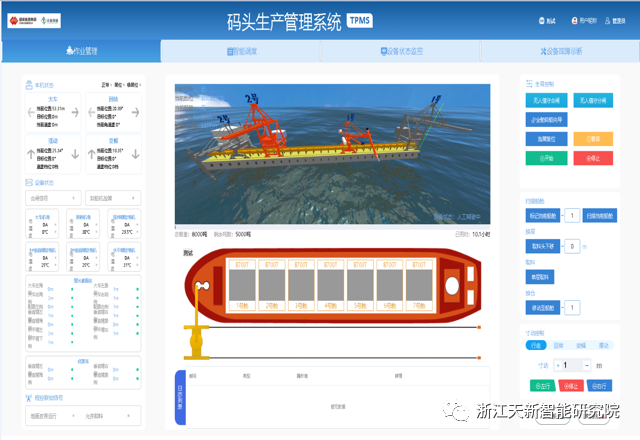Click the right arrow in the 大车 status block
Image resolution: width=640 pixels, height=440 pixels.
(x=77, y=112)
